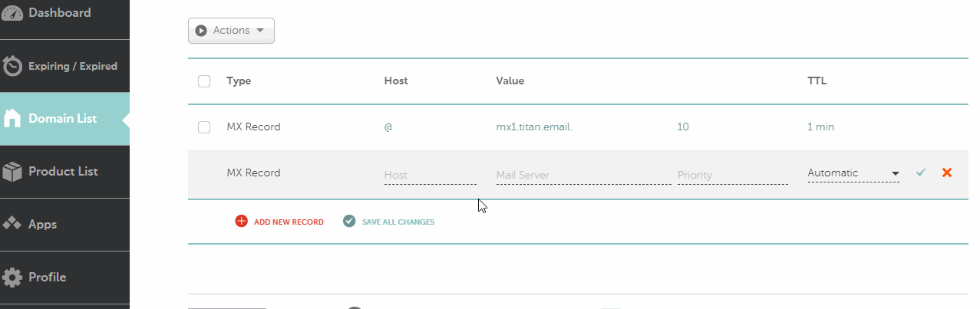Click the Expiring / Expired clock icon
This screenshot has width=980, height=309.
click(12, 66)
